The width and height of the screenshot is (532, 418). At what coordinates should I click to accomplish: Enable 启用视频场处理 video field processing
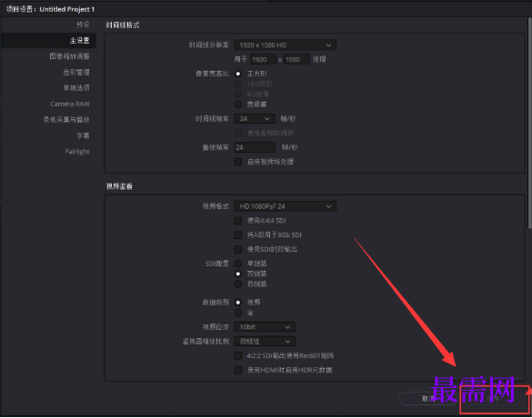coord(238,162)
